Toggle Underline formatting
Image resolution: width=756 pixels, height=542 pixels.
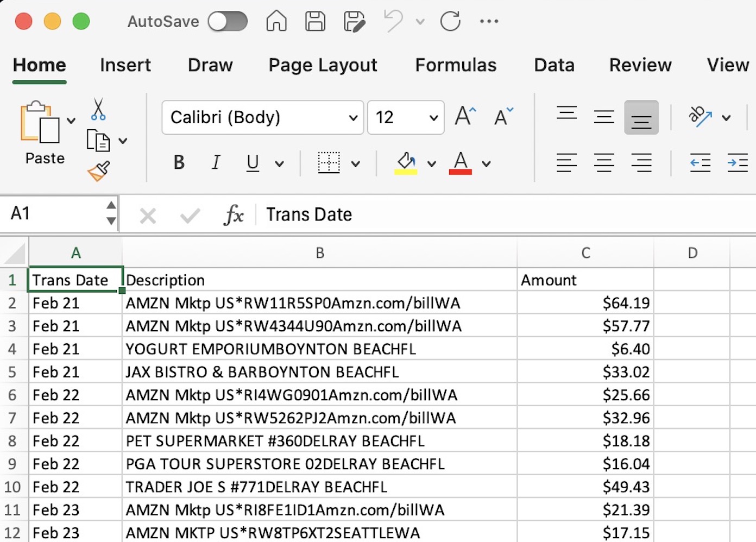point(253,163)
